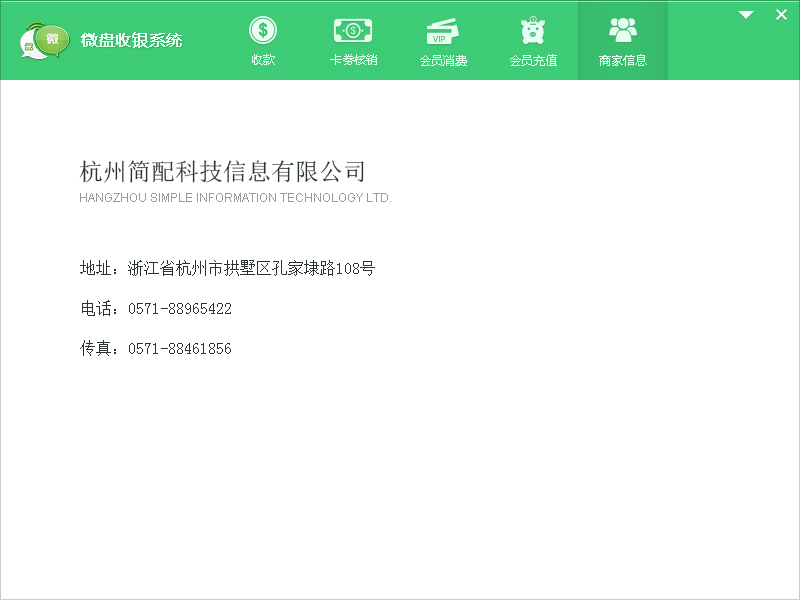Click the 微盘 chat bubble logo

(44, 40)
